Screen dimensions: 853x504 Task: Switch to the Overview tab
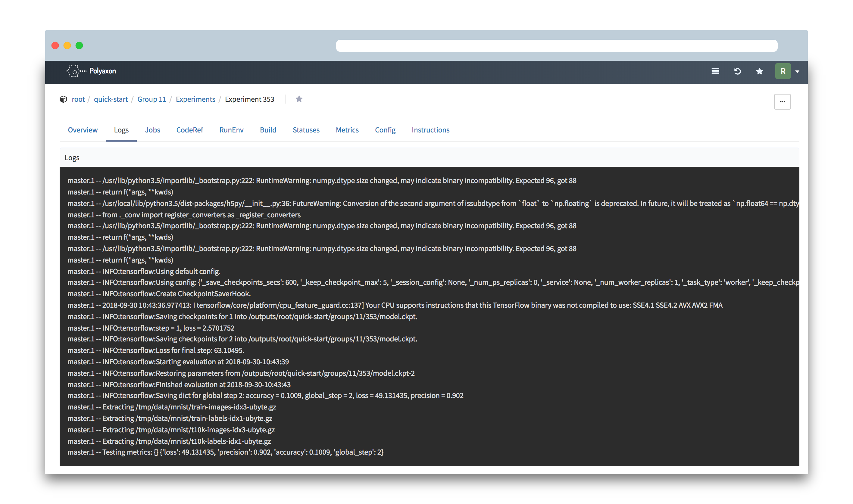pos(83,130)
